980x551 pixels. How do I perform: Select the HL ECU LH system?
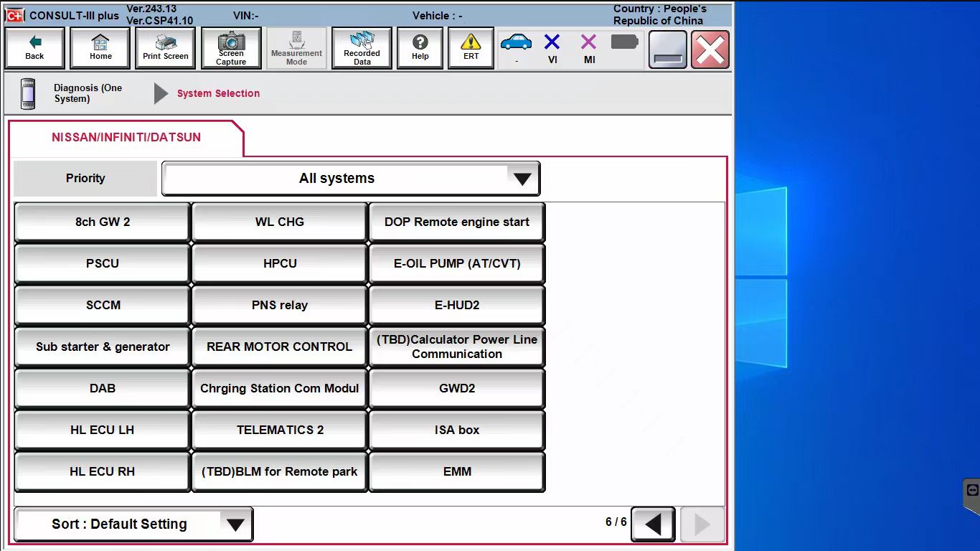coord(103,430)
